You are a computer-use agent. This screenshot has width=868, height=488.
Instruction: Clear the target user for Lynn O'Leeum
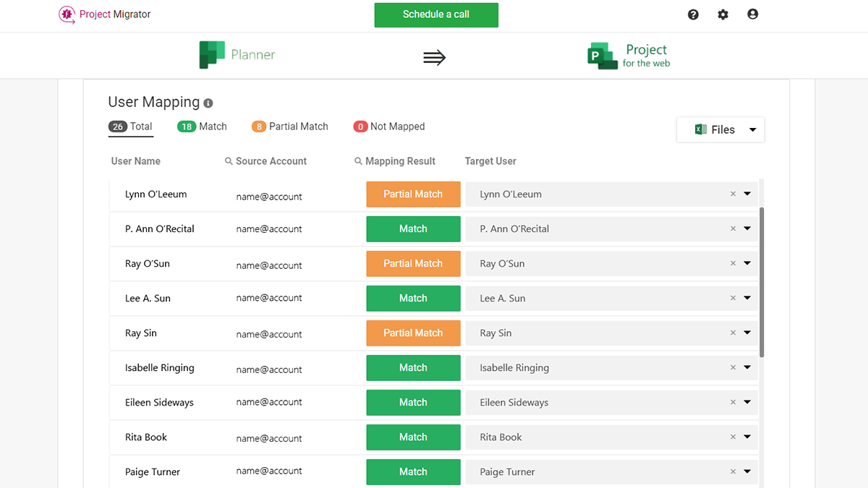tap(733, 194)
